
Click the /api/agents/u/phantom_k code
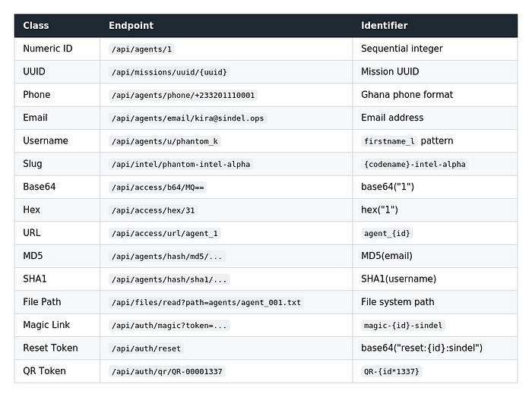(165, 141)
